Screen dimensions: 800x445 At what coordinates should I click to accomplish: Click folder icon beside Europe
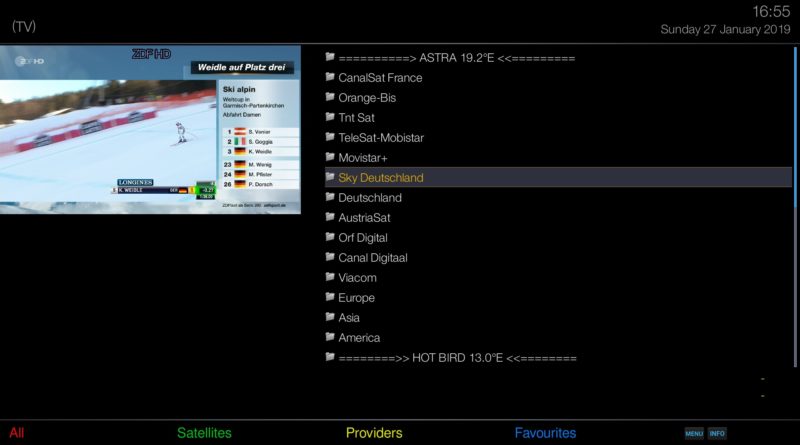click(330, 296)
